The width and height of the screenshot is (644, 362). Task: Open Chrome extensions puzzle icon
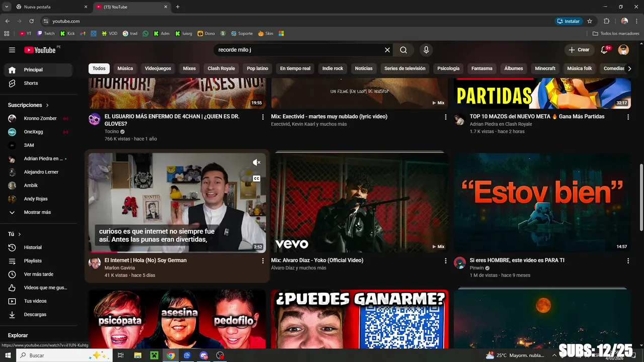(606, 21)
